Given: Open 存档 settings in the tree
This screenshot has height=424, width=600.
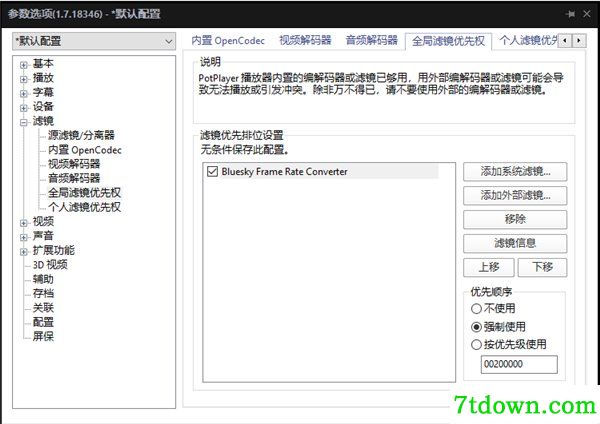Looking at the screenshot, I should 43,293.
